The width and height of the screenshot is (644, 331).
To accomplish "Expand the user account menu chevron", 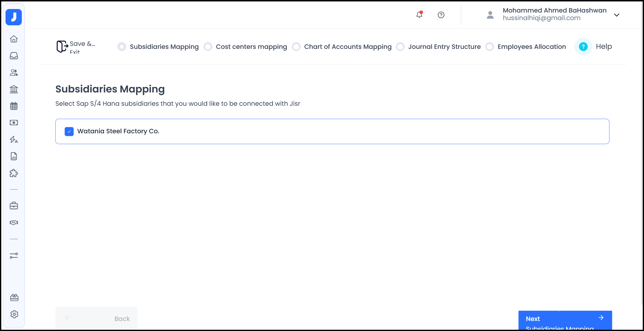I will (x=616, y=15).
